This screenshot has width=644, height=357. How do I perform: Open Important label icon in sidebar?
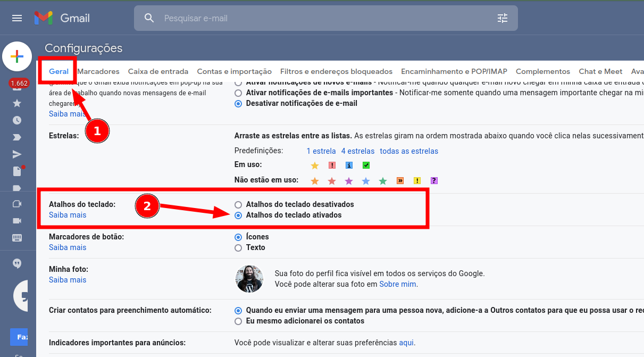coord(17,137)
